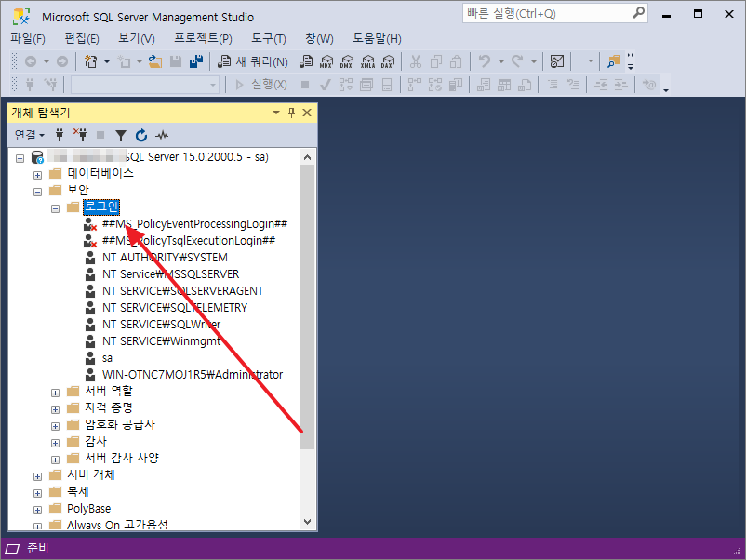Screen dimensions: 746x560
Task: Click the Cut scissors icon
Action: [416, 61]
